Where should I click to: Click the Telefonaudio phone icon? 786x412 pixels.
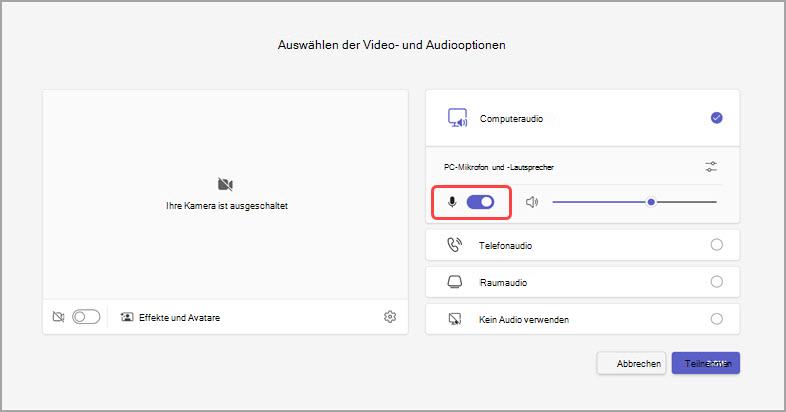point(455,245)
